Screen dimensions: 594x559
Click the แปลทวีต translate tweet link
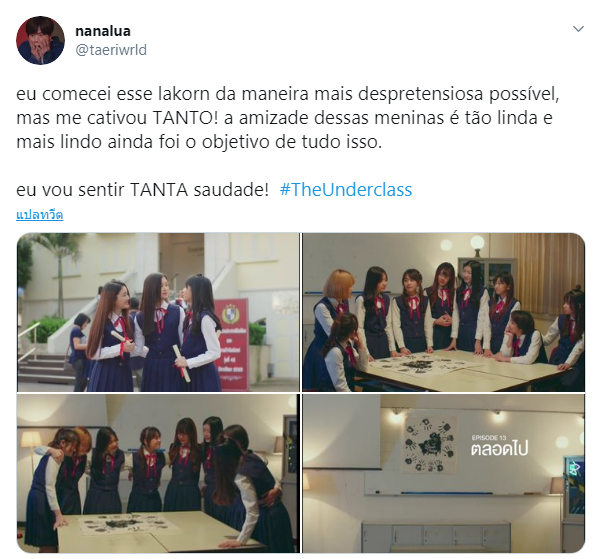point(39,215)
